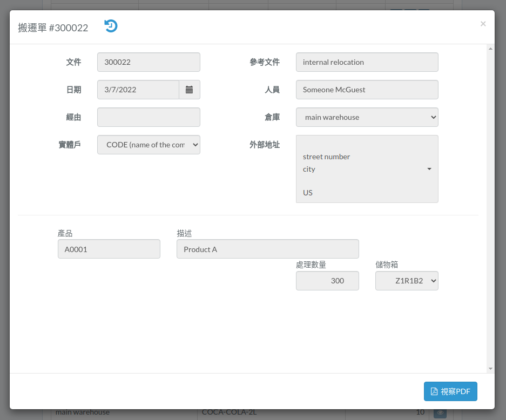Open the 實體戶 CODE dropdown
Screen dimensions: 506x420
pos(149,145)
